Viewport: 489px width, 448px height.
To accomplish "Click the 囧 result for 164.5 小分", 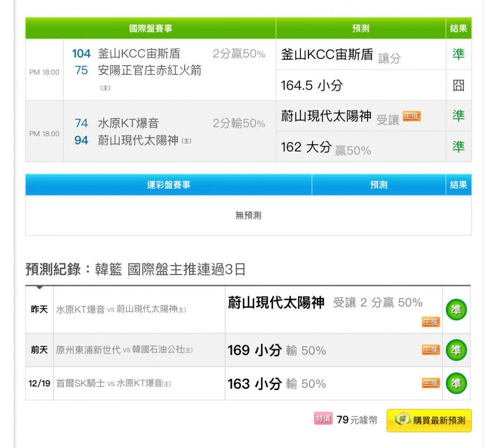I will coord(458,85).
